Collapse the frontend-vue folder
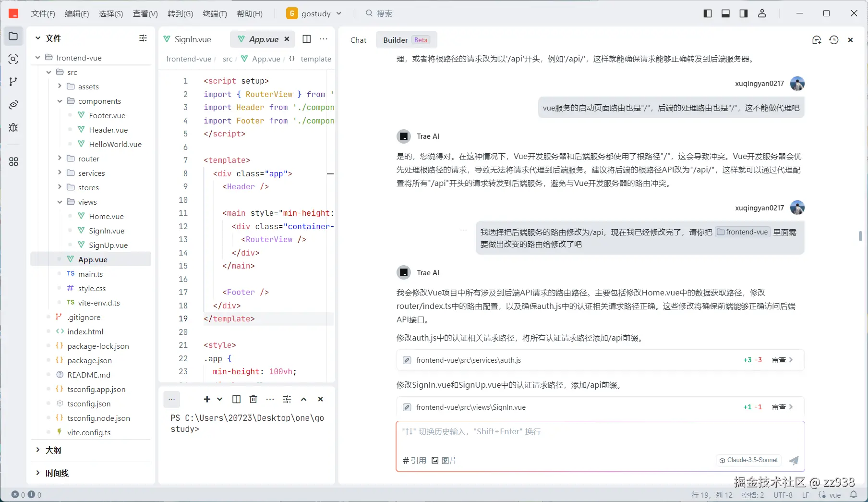Image resolution: width=868 pixels, height=502 pixels. click(x=38, y=58)
